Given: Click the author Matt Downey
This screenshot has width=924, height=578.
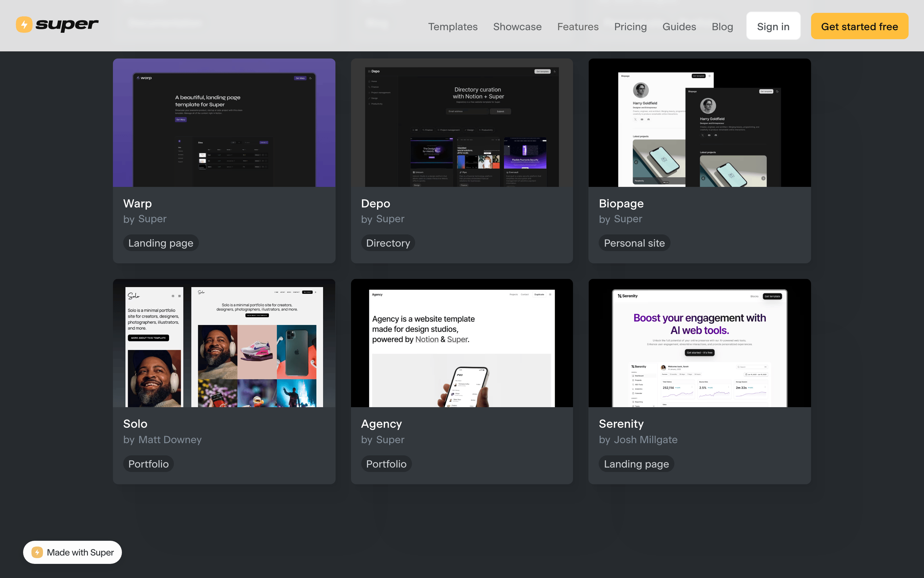Looking at the screenshot, I should click(170, 440).
